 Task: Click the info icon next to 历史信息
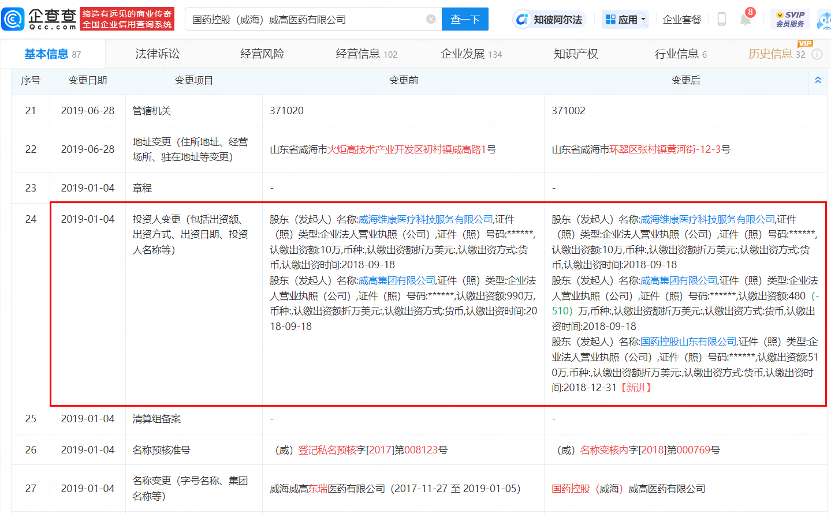[x=818, y=54]
